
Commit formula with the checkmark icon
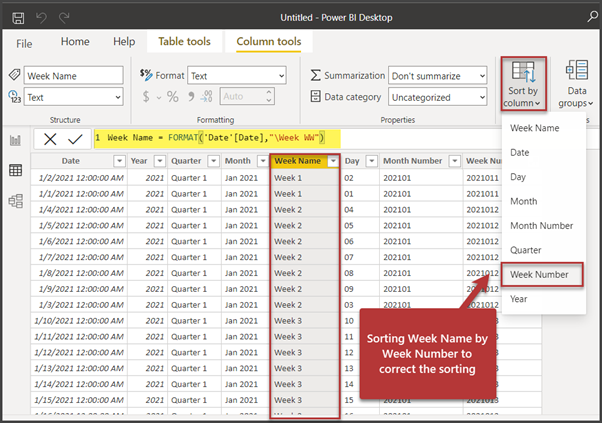click(75, 139)
